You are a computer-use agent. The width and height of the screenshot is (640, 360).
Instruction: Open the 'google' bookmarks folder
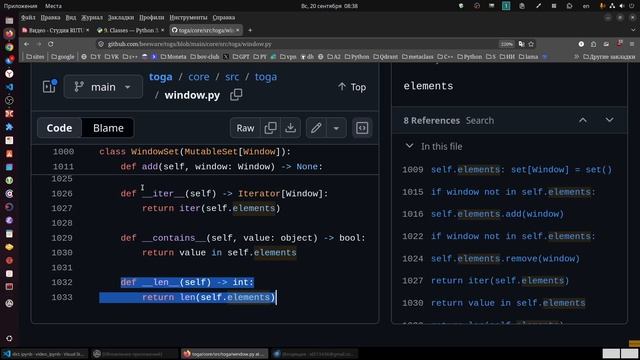tap(63, 57)
